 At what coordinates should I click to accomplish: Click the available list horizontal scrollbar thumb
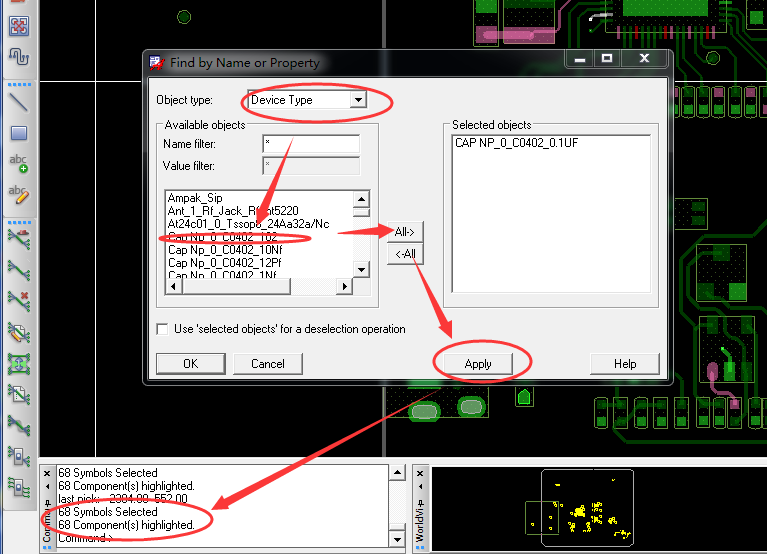tap(236, 287)
